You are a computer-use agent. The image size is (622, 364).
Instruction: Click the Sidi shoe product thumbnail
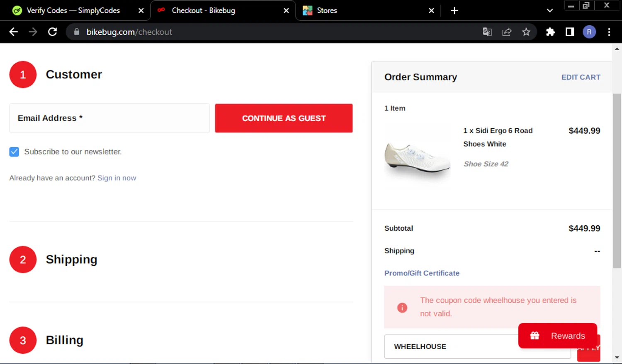coord(417,157)
